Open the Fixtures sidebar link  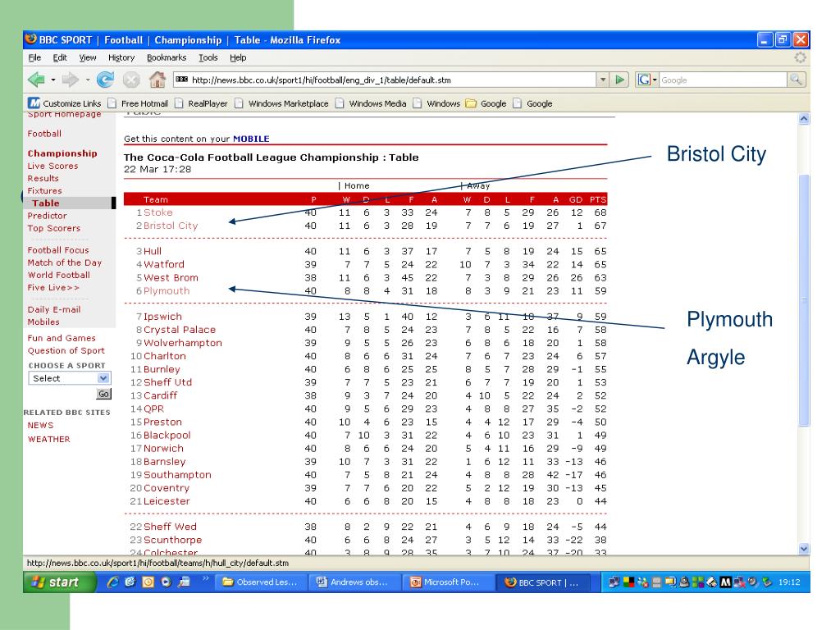coord(44,190)
